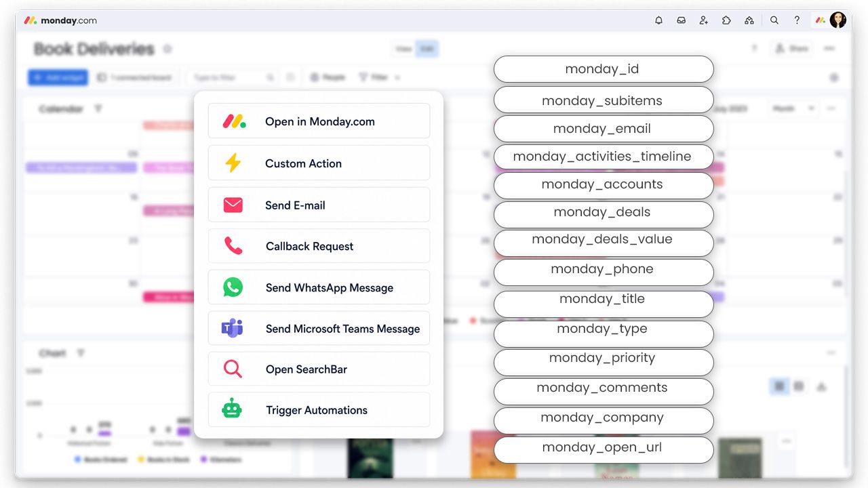The height and width of the screenshot is (488, 868).
Task: Select the monday_comments field pill
Action: [604, 392]
